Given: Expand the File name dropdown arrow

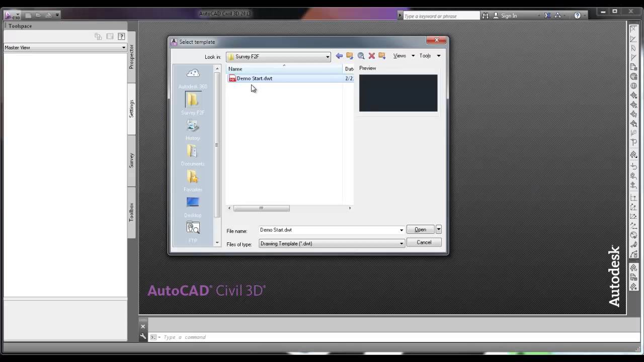Looking at the screenshot, I should (x=401, y=230).
